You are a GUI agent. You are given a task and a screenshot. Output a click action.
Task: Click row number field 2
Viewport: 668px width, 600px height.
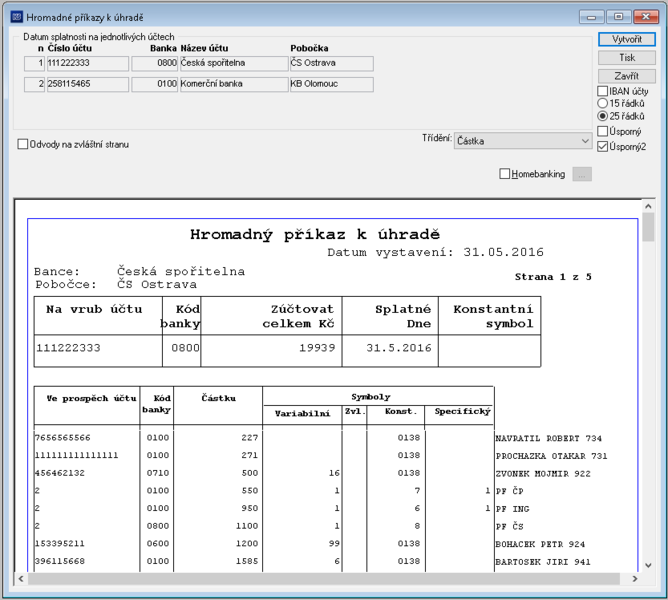point(34,84)
